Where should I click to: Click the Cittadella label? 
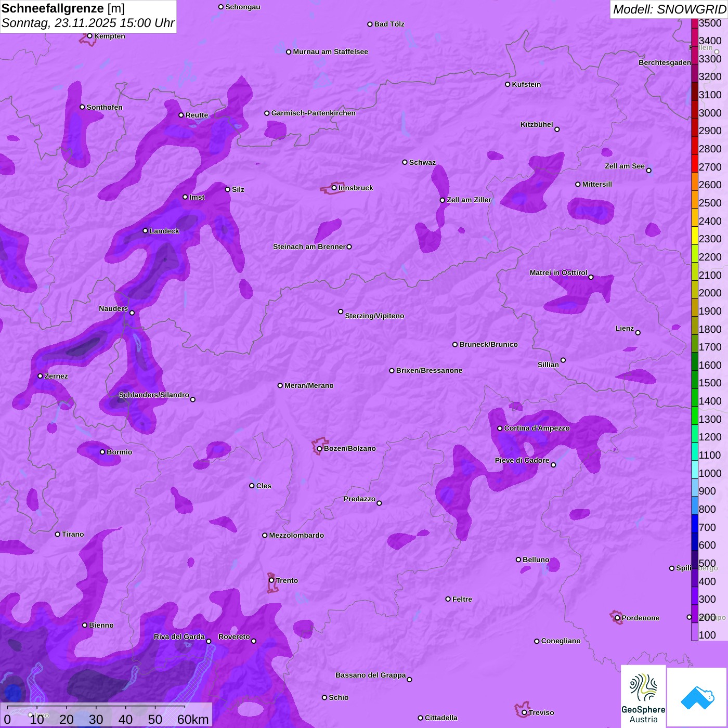[441, 718]
